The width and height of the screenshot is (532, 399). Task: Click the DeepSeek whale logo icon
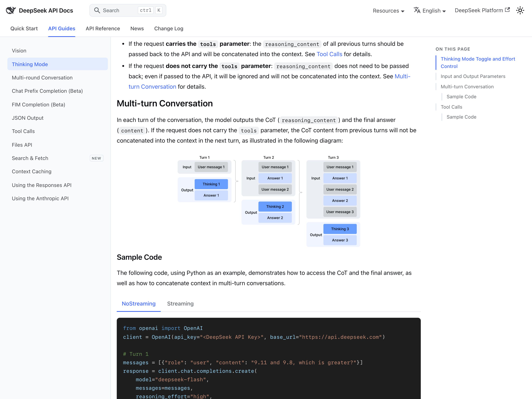point(11,10)
